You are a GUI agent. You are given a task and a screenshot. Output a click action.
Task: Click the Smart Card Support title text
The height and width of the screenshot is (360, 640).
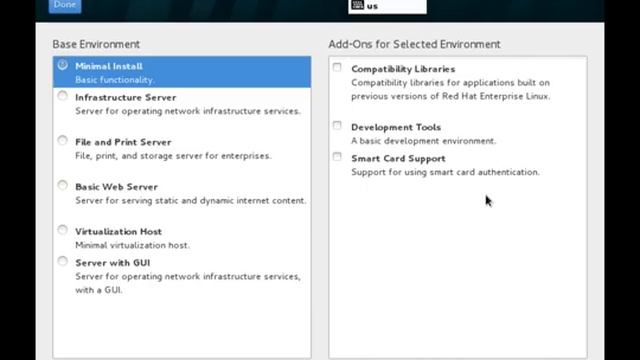click(398, 158)
